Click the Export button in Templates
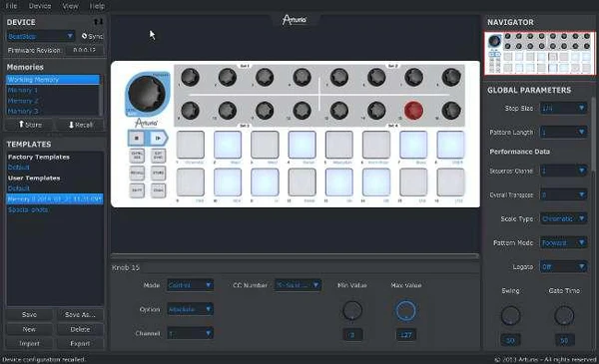599x364 pixels. 80,343
